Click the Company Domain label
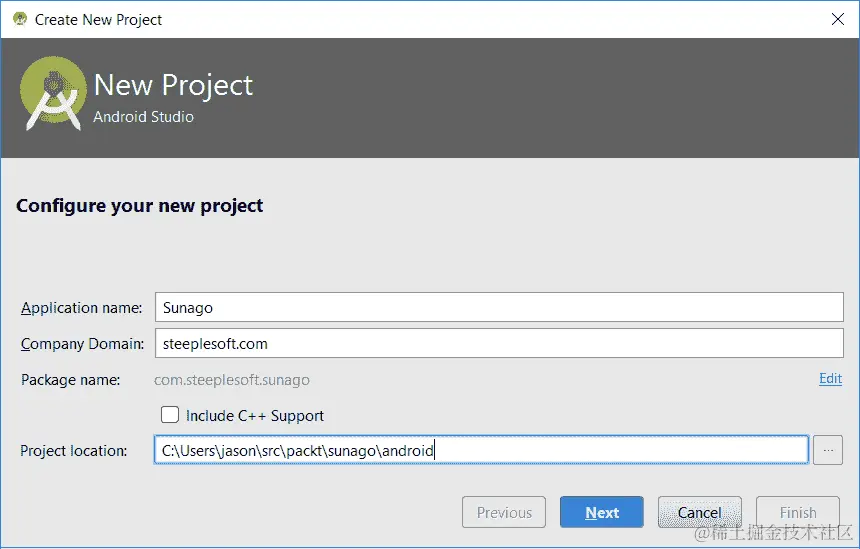 tap(82, 344)
